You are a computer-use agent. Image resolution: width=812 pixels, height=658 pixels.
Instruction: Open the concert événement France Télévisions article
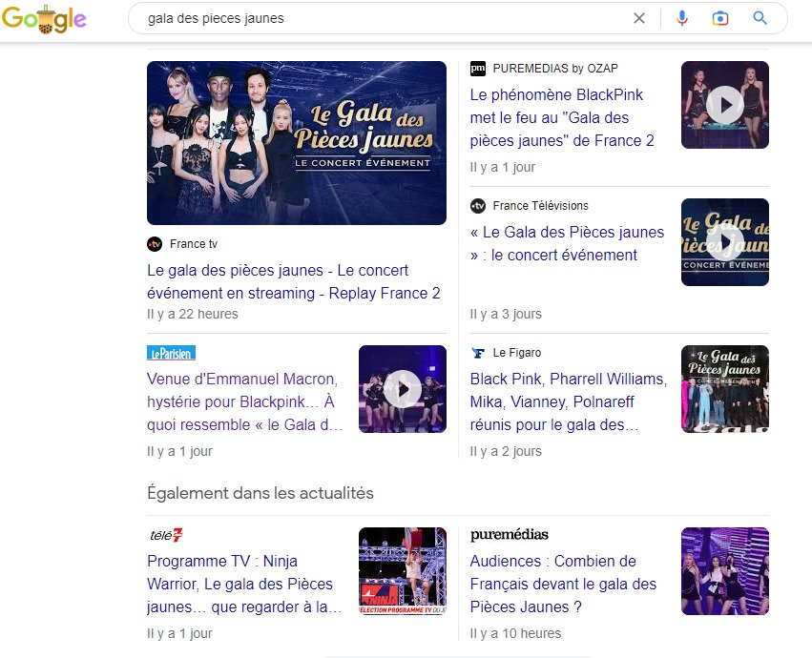(x=567, y=244)
